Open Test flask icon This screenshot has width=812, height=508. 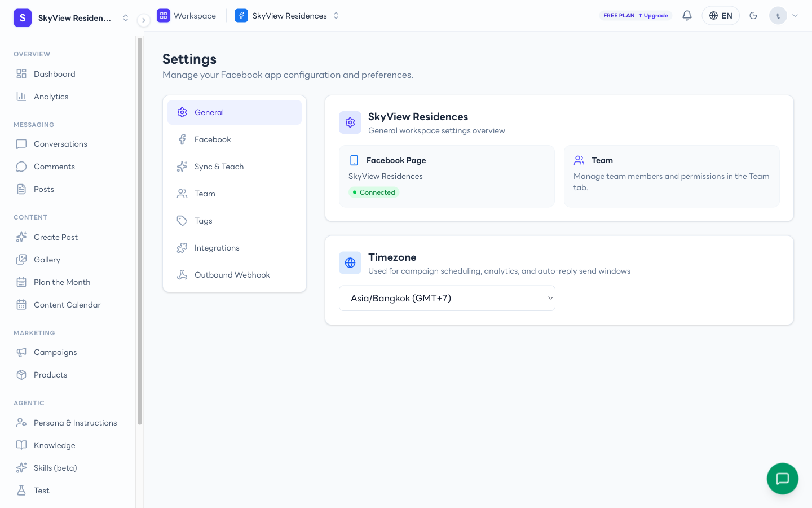[x=21, y=491]
